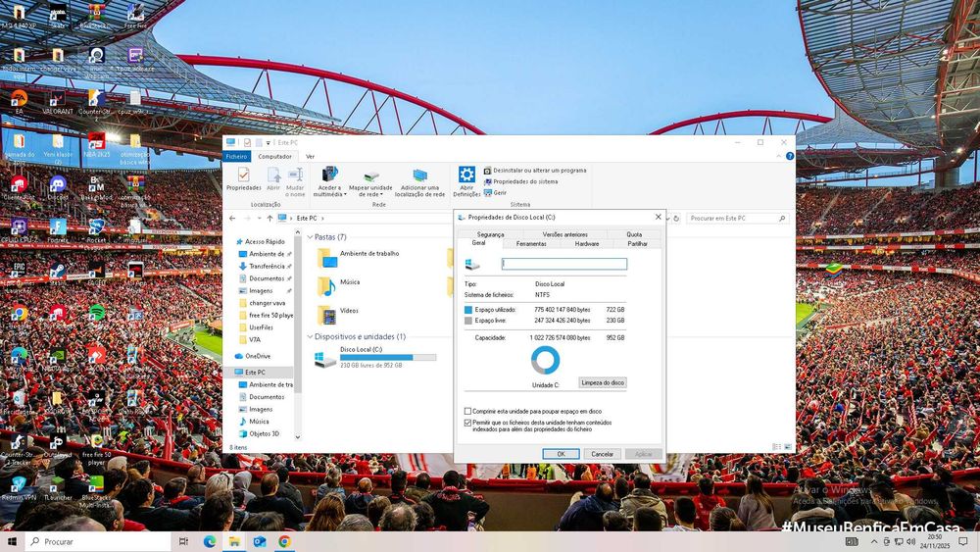Viewport: 980px width, 552px height.
Task: Click the Windows taskbar Procurar search box
Action: [x=98, y=541]
